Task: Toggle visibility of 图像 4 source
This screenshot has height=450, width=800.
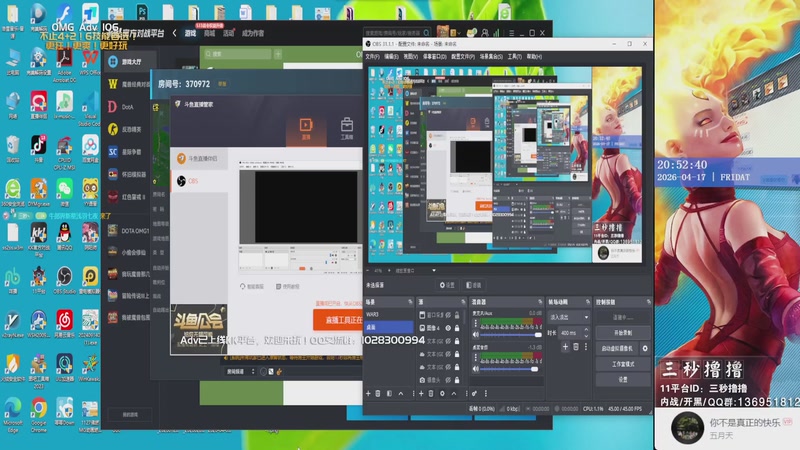Action: (448, 328)
